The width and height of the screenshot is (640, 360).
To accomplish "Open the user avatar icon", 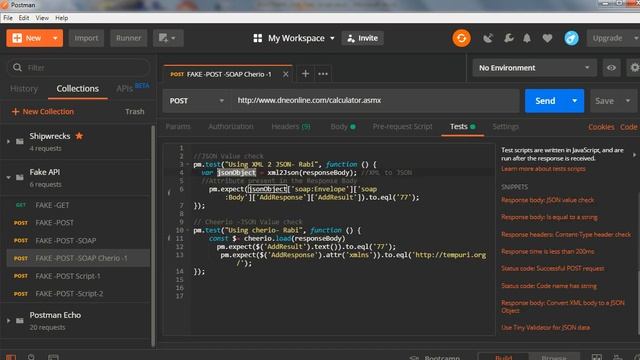I will (571, 38).
